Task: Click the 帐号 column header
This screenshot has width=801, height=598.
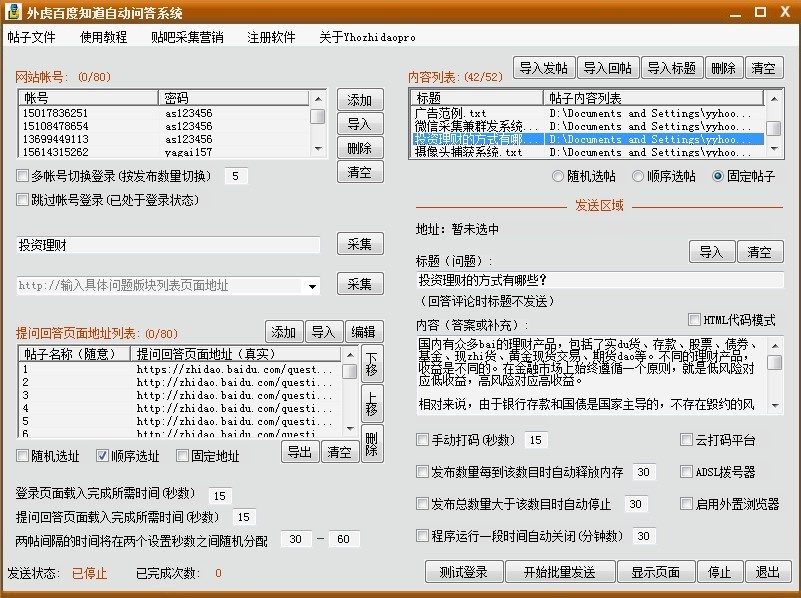Action: [x=88, y=98]
